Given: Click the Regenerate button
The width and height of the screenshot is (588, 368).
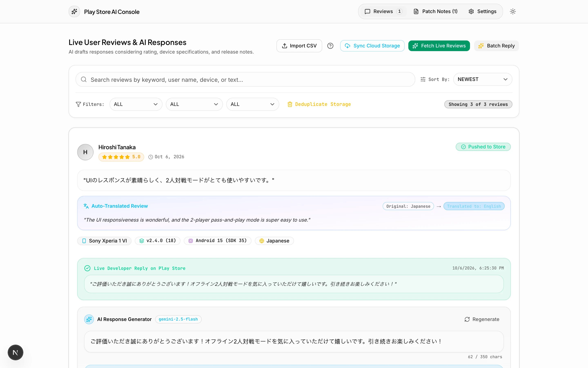Looking at the screenshot, I should (482, 319).
